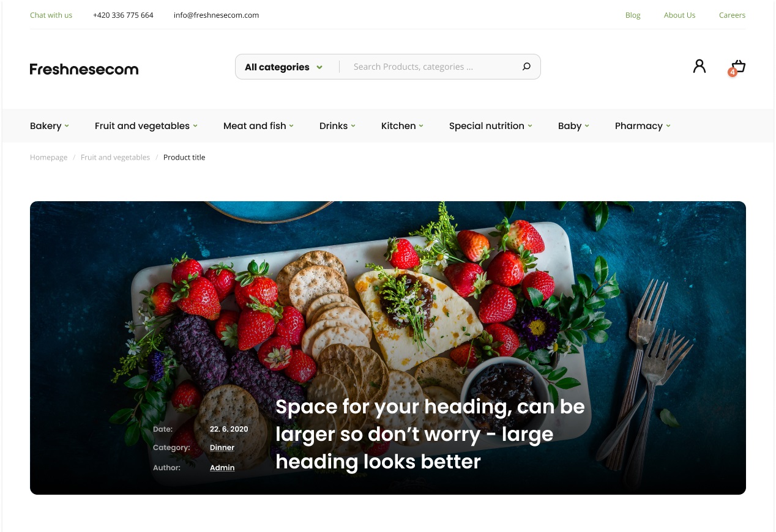The height and width of the screenshot is (532, 776).
Task: Click the cart badge showing 4
Action: tap(732, 72)
